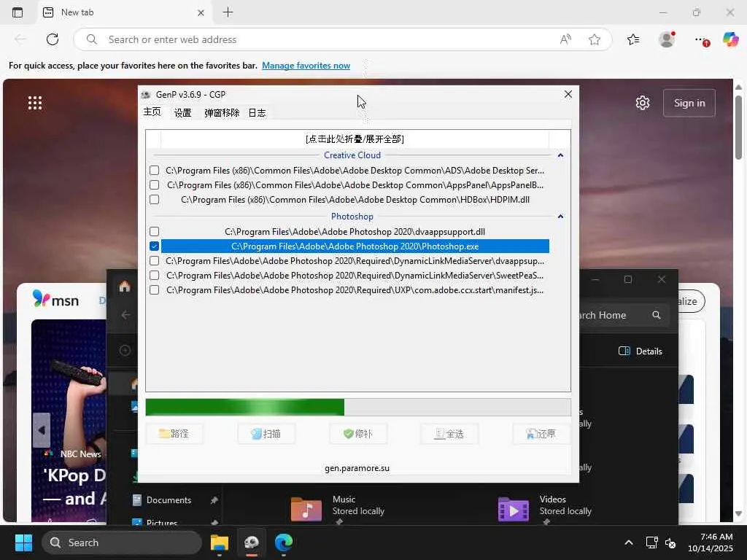747x560 pixels.
Task: Refresh the browser page
Action: tap(53, 39)
